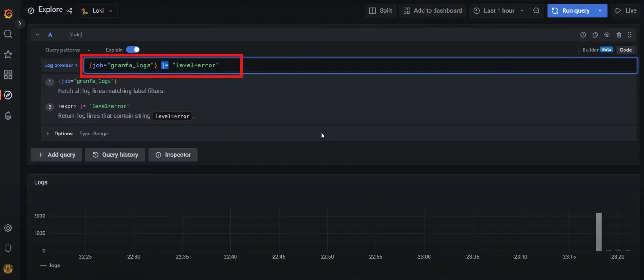Click the Add query button
644x280 pixels.
point(56,155)
